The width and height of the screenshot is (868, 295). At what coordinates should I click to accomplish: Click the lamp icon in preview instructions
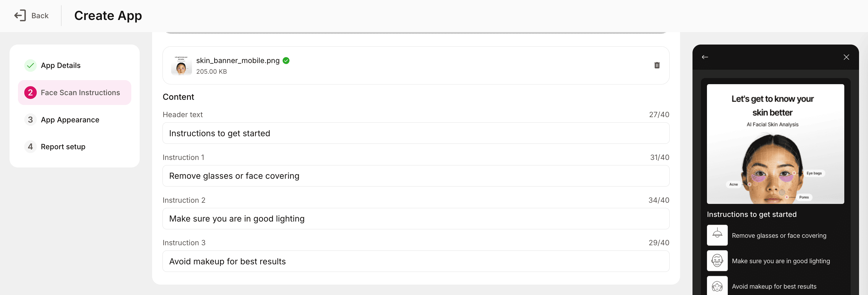pos(717,235)
